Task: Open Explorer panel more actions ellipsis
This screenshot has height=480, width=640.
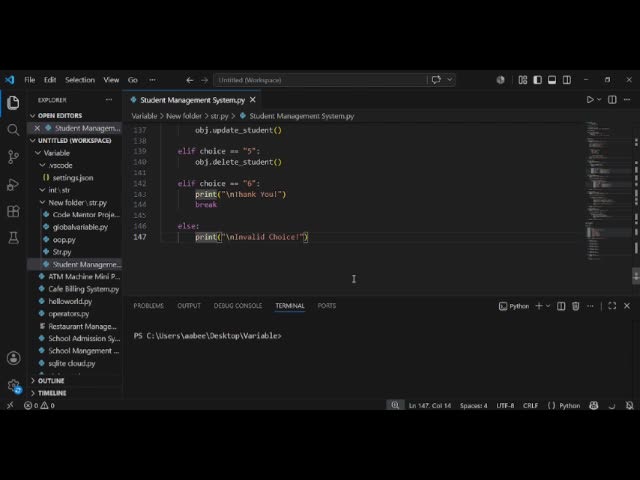Action: coord(109,100)
